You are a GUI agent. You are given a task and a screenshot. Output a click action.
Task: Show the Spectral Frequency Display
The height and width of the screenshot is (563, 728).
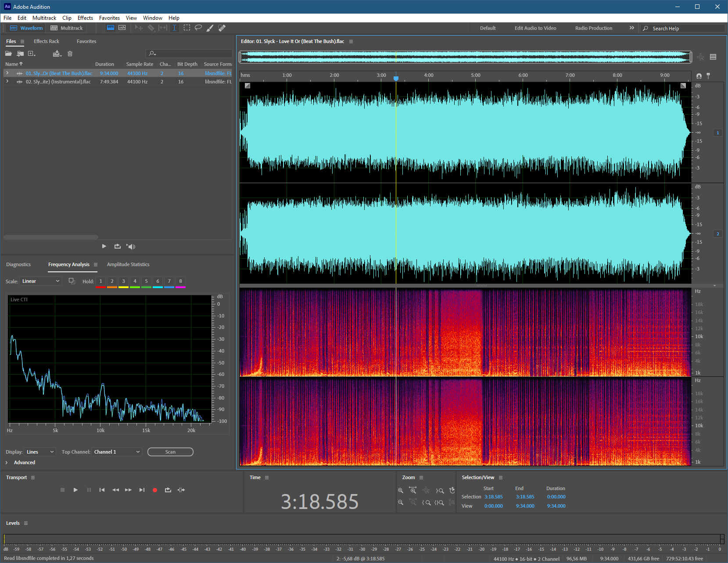[x=111, y=28]
